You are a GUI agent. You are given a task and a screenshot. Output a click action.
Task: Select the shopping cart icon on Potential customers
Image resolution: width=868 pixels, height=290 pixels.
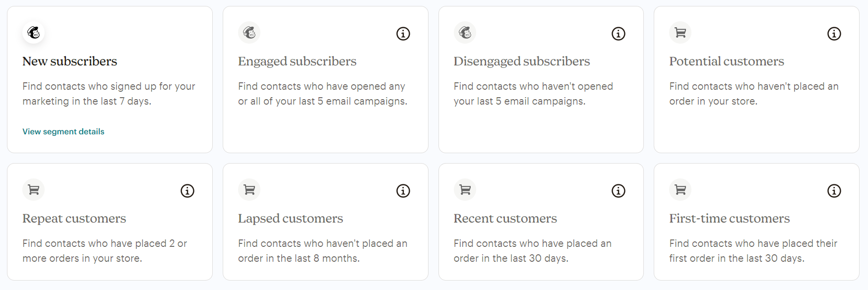coord(680,32)
